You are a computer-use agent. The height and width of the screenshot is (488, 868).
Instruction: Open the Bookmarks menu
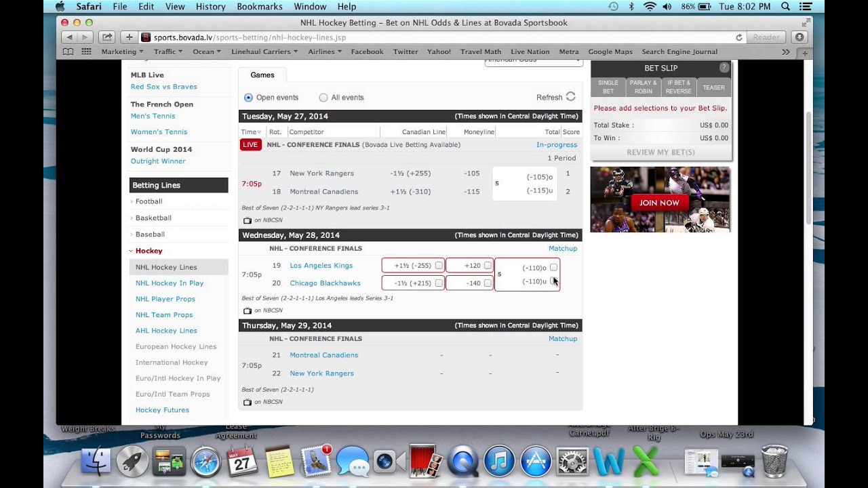click(x=260, y=7)
